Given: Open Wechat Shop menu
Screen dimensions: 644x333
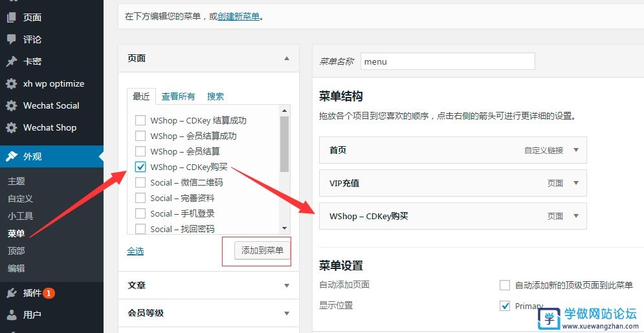Looking at the screenshot, I should coord(50,127).
